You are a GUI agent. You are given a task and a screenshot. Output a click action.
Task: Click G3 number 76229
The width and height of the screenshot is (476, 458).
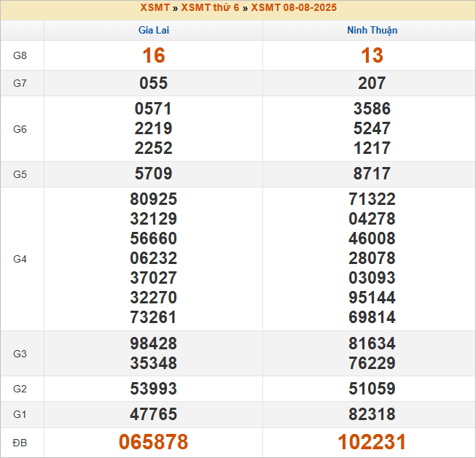point(372,363)
